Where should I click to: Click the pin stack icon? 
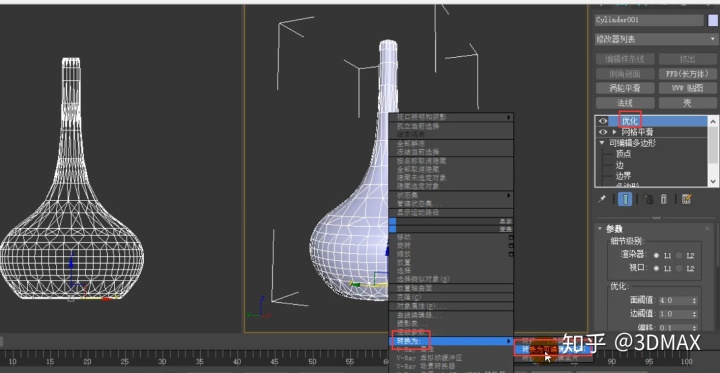coord(601,199)
